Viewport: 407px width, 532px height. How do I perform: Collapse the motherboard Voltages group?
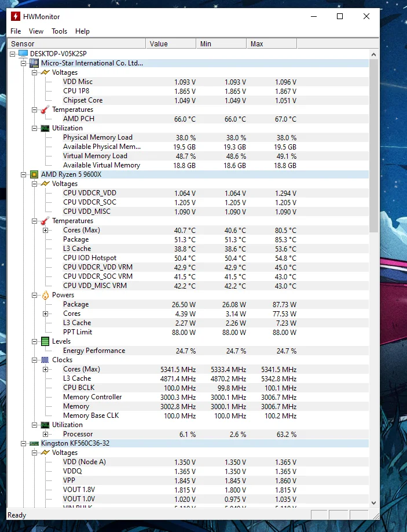(x=35, y=72)
